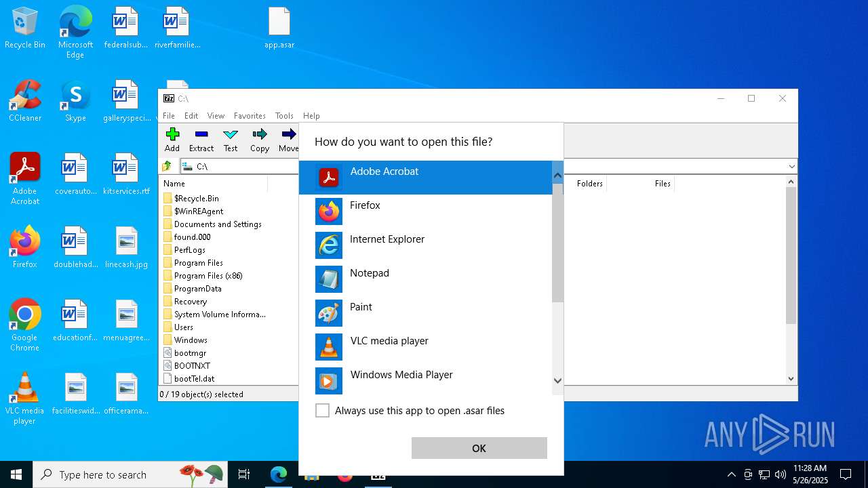Select the app.asar file on desktop
The width and height of the screenshot is (868, 488).
[279, 28]
